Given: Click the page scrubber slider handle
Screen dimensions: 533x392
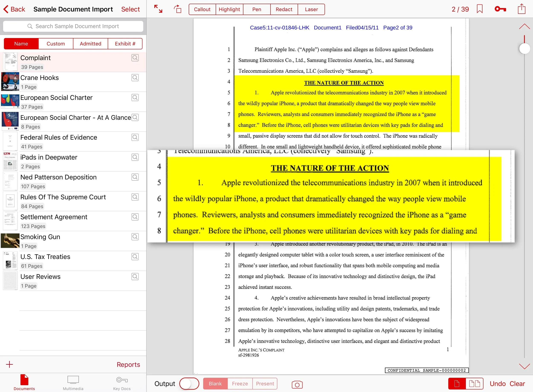Looking at the screenshot, I should [x=524, y=49].
